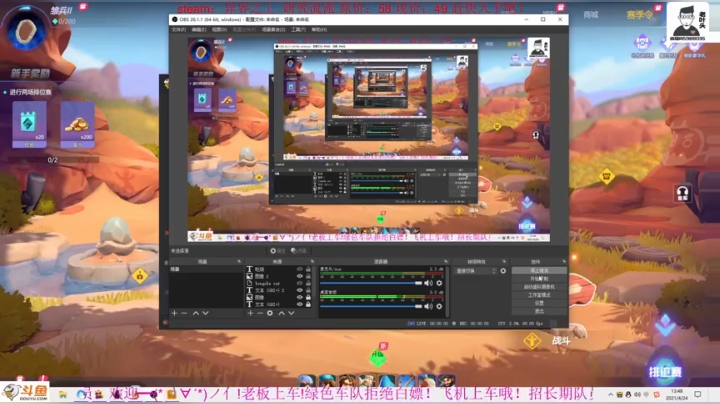
Task: Click the 排位赛 ranked match button
Action: pyautogui.click(x=665, y=371)
